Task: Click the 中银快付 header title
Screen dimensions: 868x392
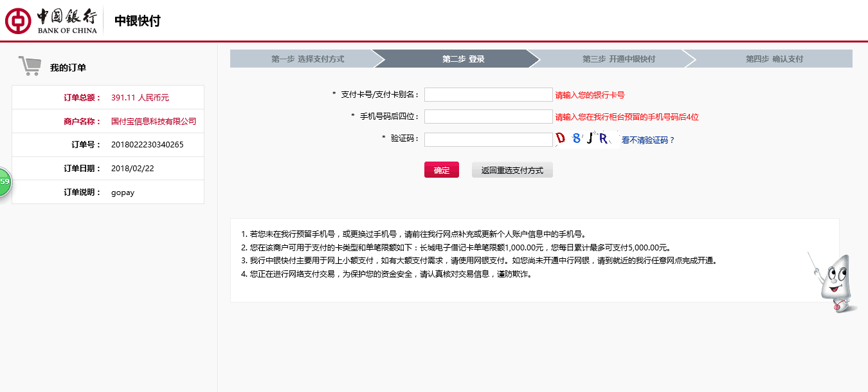Action: click(x=137, y=21)
